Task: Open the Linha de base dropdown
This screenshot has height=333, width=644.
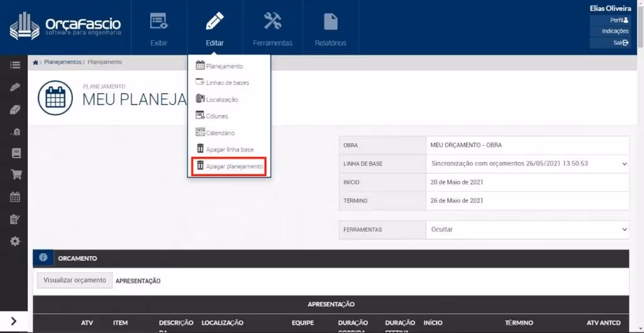Action: click(x=528, y=163)
